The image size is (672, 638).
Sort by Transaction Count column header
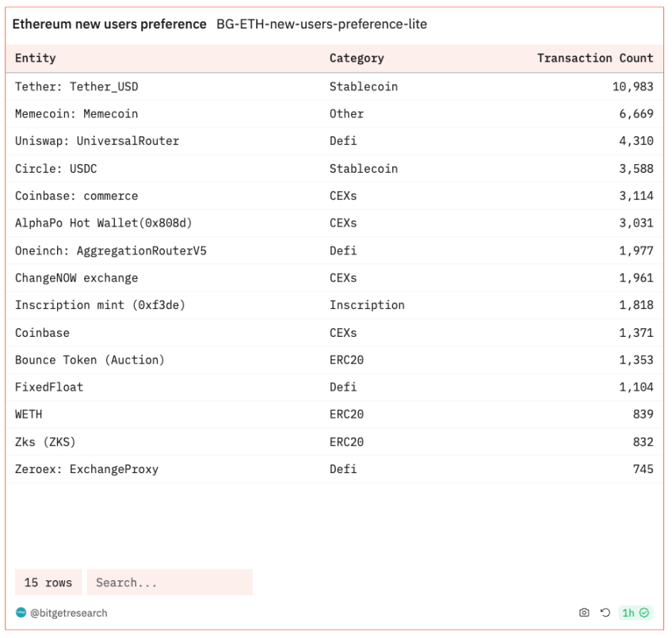[x=595, y=58]
